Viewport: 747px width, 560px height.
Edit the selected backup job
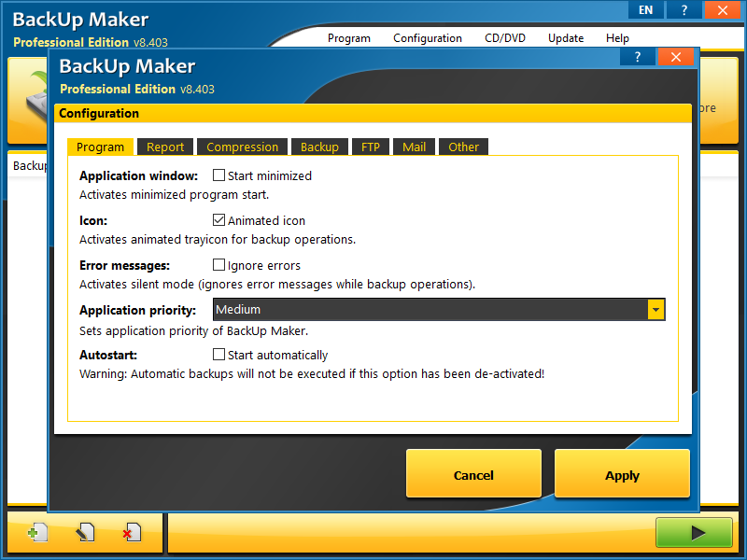coord(83,531)
